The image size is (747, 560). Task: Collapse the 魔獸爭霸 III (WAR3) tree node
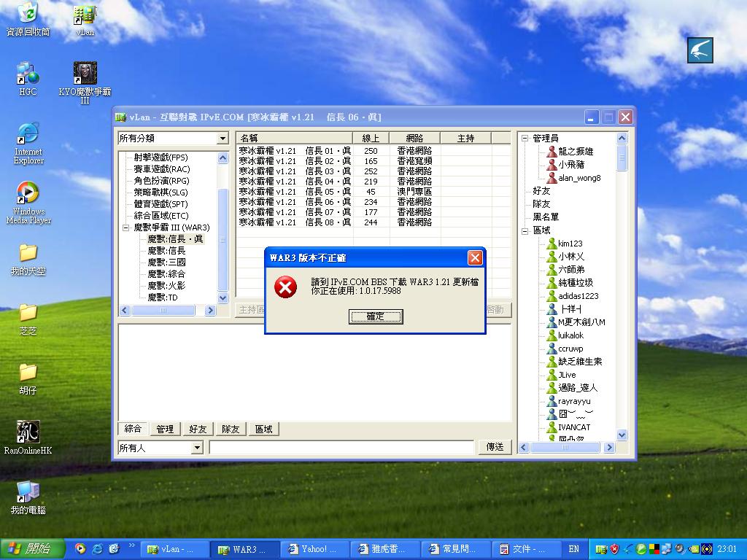point(125,227)
